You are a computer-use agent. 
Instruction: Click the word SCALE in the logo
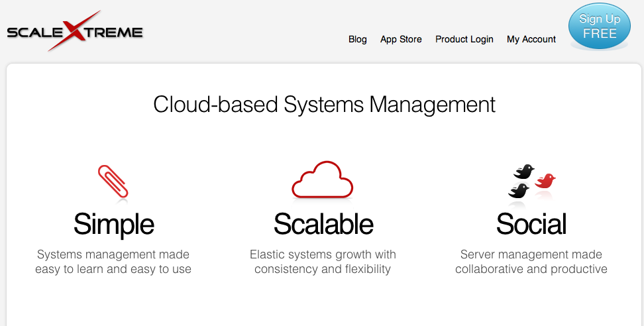pyautogui.click(x=33, y=32)
